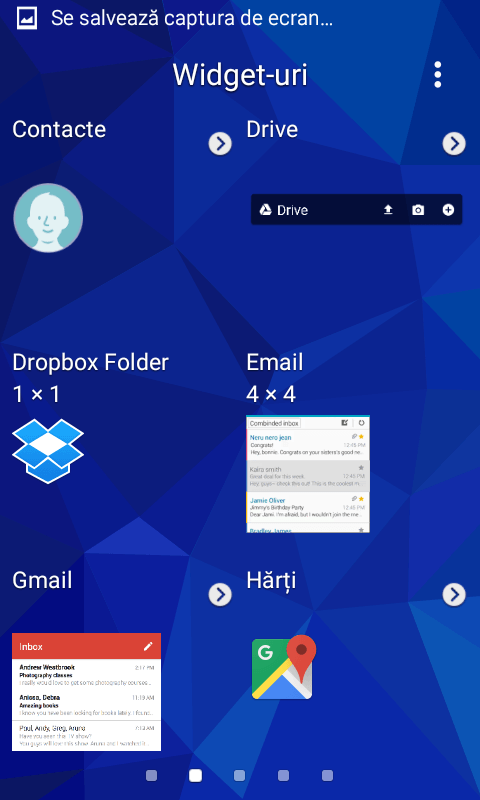Select the Gmail Inbox widget preview
Screen dimensions: 480x800
[x=86, y=692]
